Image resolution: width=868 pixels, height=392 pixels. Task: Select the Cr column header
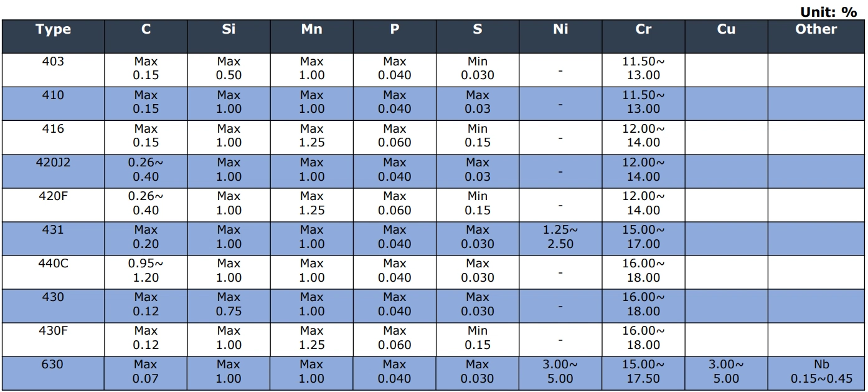tap(643, 29)
